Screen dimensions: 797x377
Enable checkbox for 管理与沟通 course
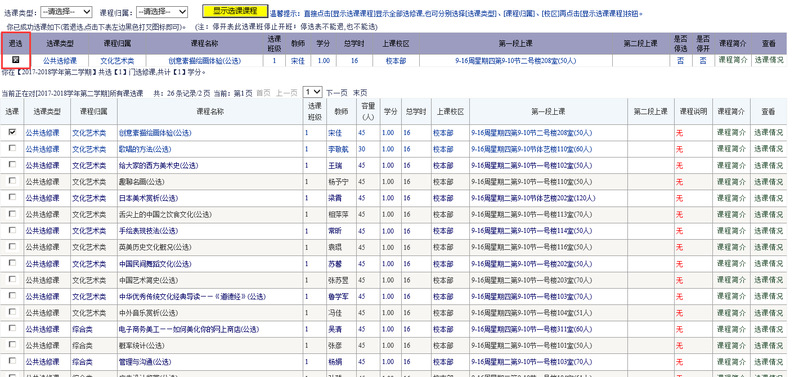click(12, 361)
